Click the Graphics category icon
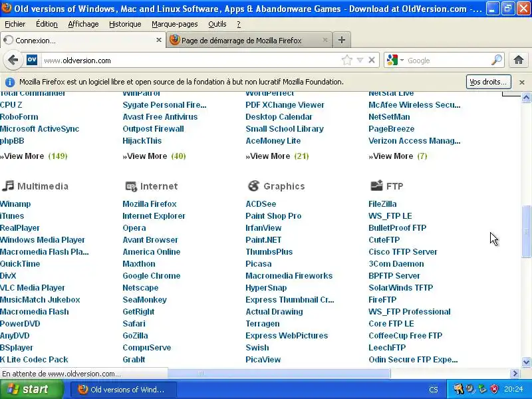This screenshot has width=532, height=399. pos(253,186)
